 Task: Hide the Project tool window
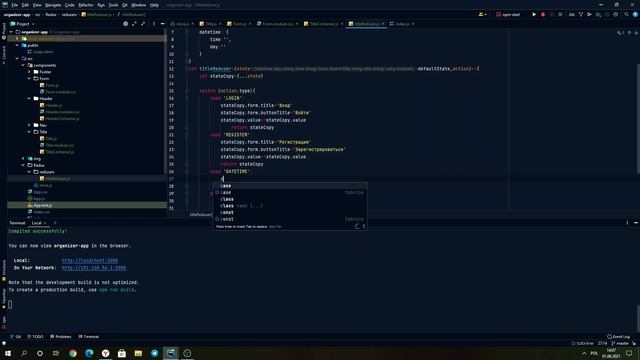pyautogui.click(x=162, y=24)
